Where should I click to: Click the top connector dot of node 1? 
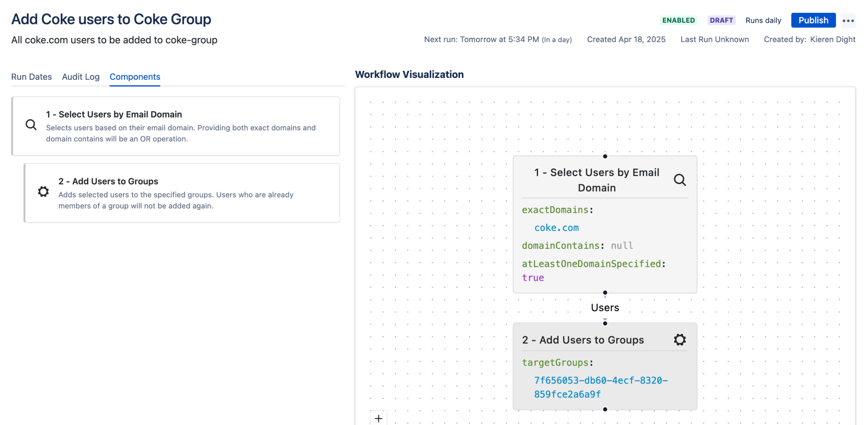(x=605, y=156)
